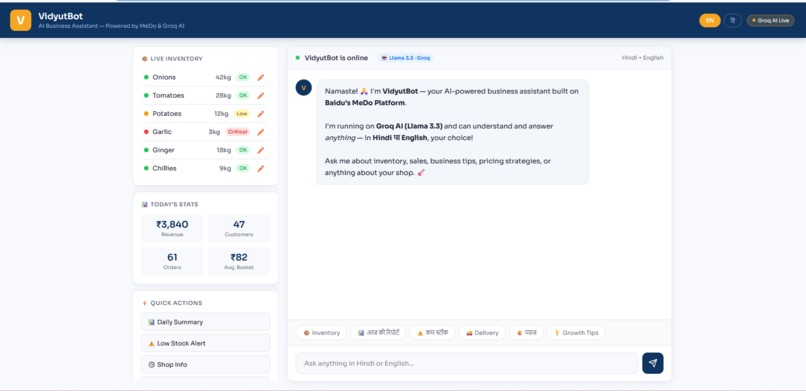Click the 42kg quantity value

click(223, 77)
